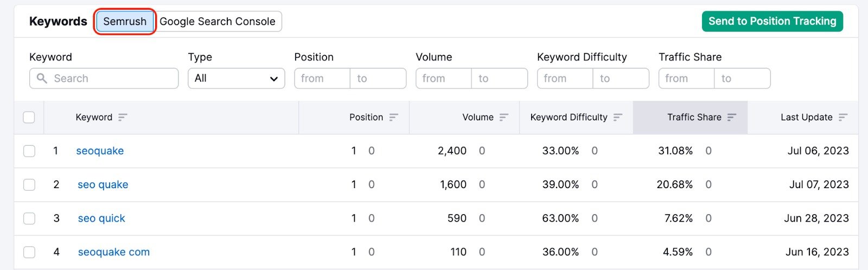Viewport: 868px width, 270px height.
Task: Click the Jul 06, 2023 date
Action: [x=818, y=151]
